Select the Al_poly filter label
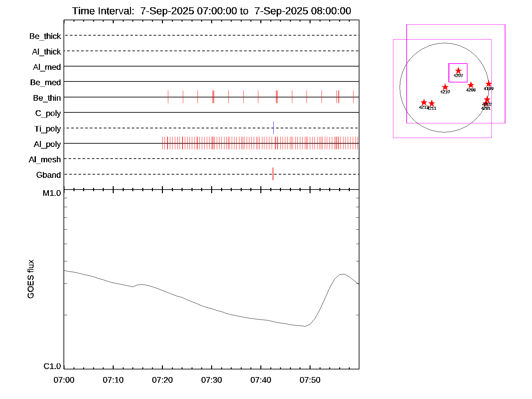Screen dimensions: 532x399 click(x=47, y=144)
